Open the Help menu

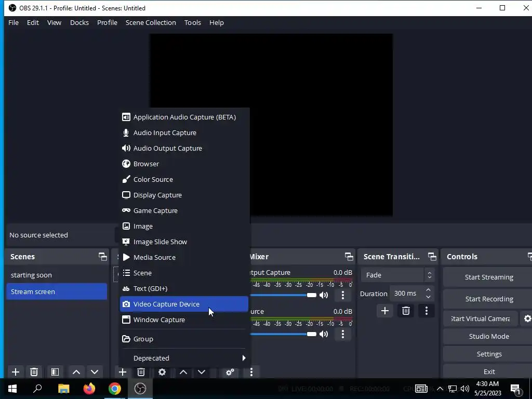click(217, 22)
